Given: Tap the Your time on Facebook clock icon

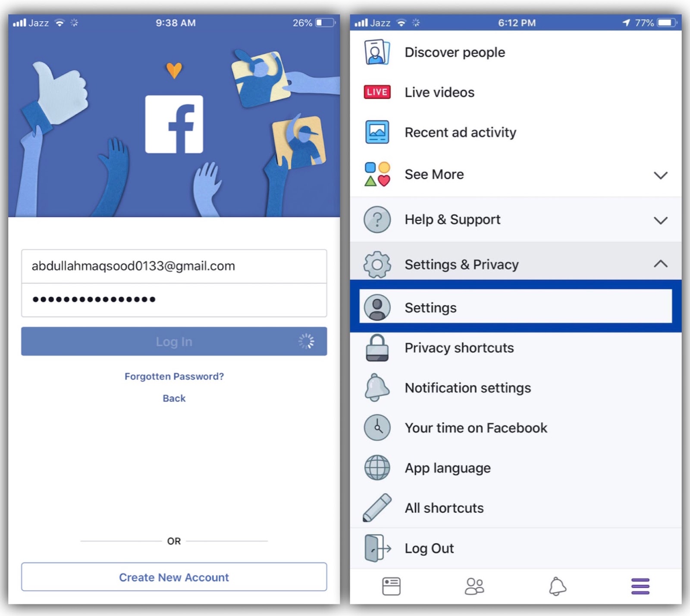Looking at the screenshot, I should tap(377, 428).
